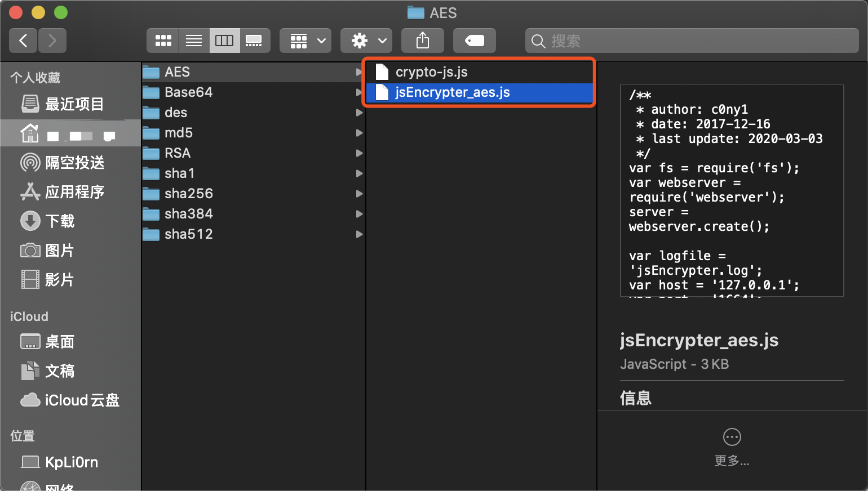Open 应用程序 in the sidebar
This screenshot has width=868, height=491.
click(x=70, y=192)
